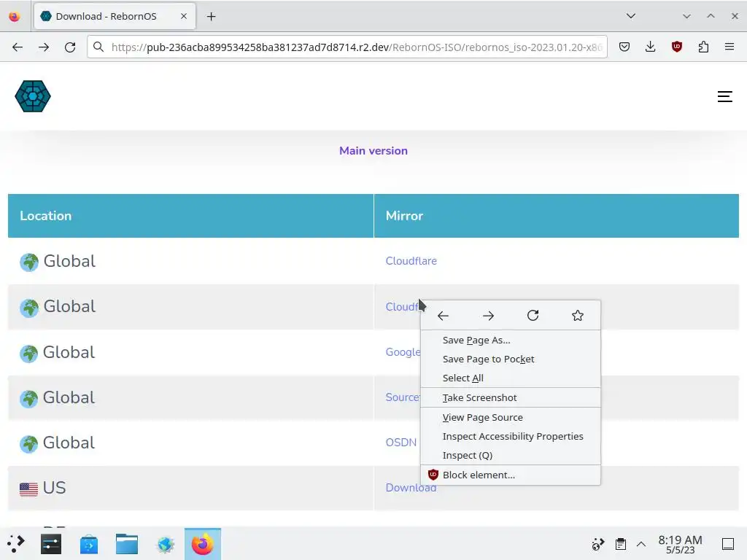Click the forward arrow in the context menu
The height and width of the screenshot is (560, 747).
point(488,316)
